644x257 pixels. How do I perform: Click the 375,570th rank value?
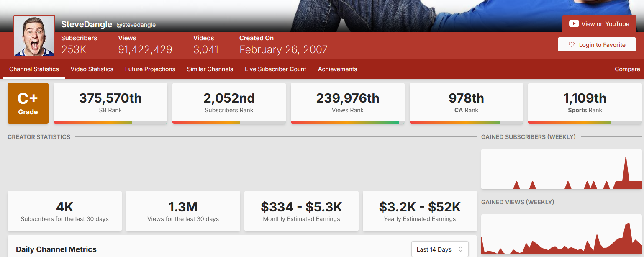(110, 98)
